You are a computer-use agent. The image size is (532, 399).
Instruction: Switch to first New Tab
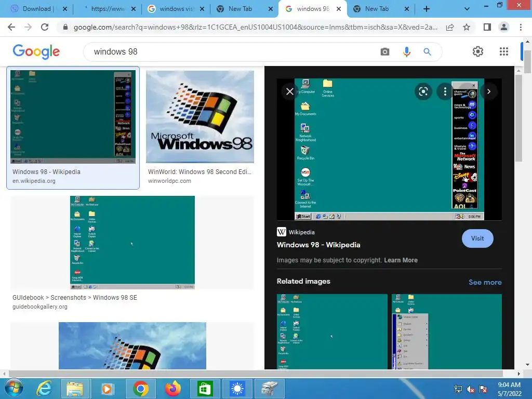pyautogui.click(x=240, y=9)
